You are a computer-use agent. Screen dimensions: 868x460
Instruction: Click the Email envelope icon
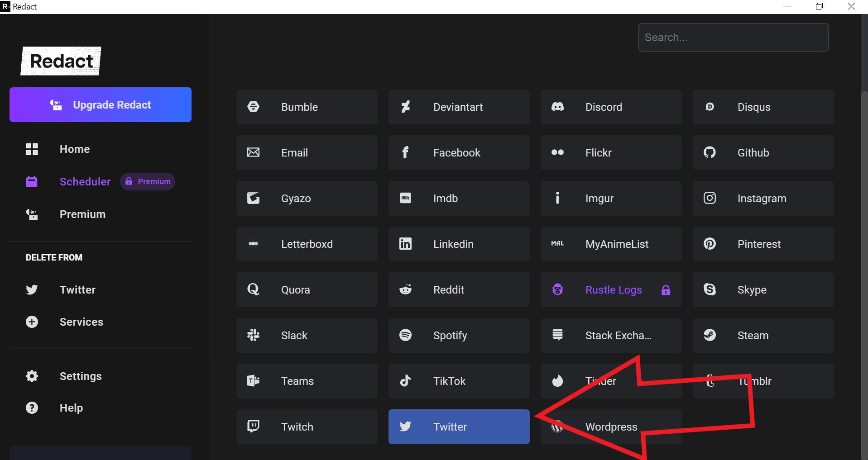(254, 152)
